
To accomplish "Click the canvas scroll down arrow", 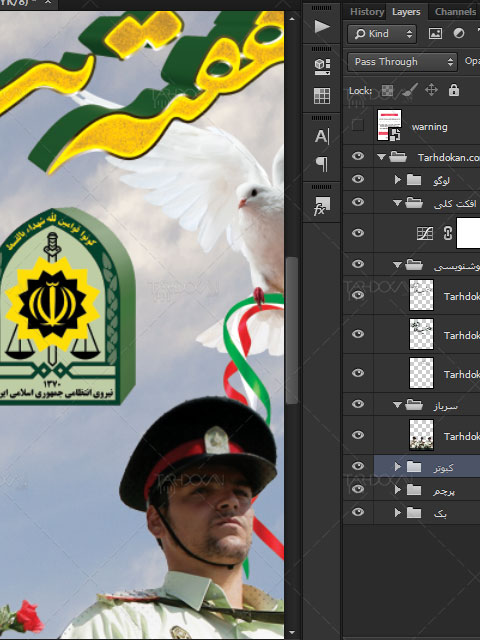I will 292,633.
